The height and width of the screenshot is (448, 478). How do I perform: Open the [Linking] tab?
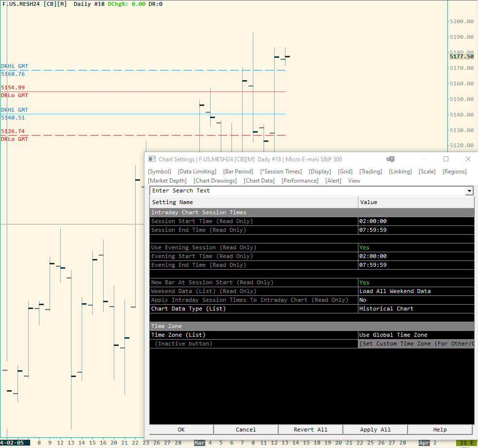pos(400,172)
